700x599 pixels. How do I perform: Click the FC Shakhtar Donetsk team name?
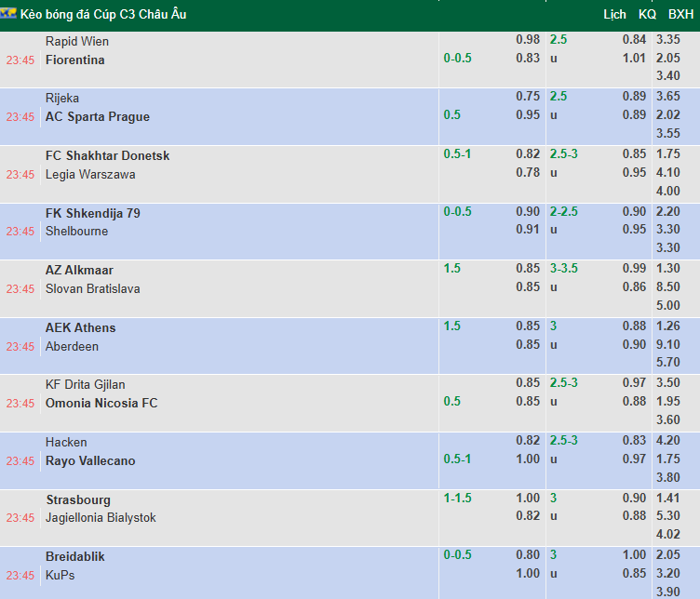(107, 155)
